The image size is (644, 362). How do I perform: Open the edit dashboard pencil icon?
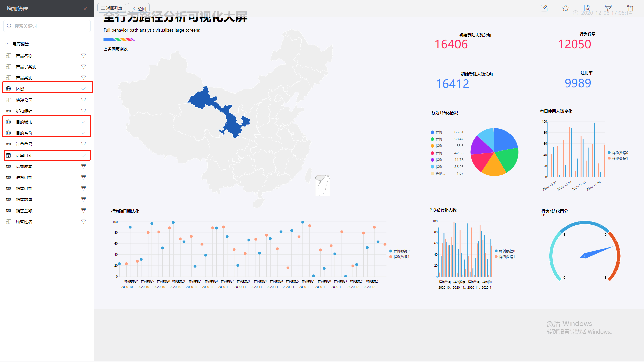[544, 8]
